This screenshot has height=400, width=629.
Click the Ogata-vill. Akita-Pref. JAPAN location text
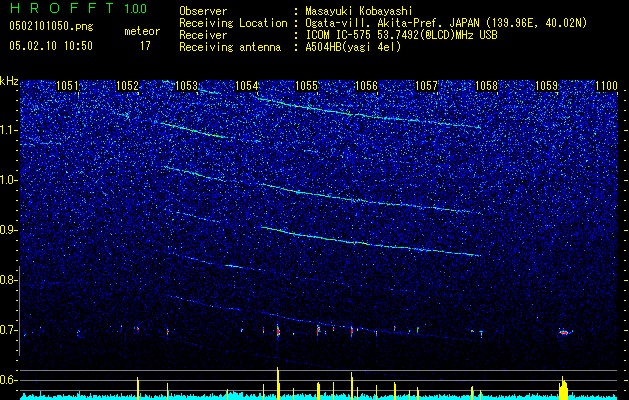coord(448,23)
